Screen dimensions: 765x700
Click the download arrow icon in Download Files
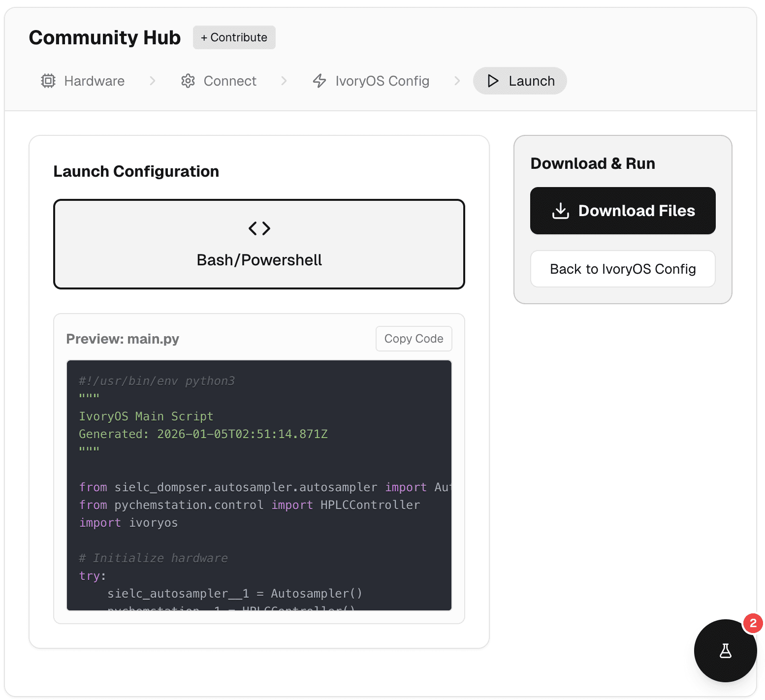pos(560,211)
